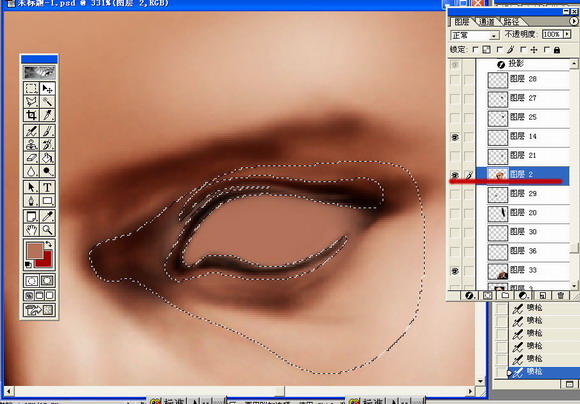Choose the Hand tool
Image resolution: width=580 pixels, height=404 pixels.
click(31, 230)
